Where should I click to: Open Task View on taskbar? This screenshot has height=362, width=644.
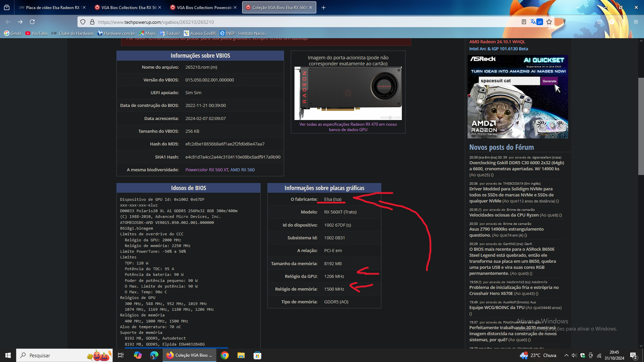pyautogui.click(x=121, y=355)
